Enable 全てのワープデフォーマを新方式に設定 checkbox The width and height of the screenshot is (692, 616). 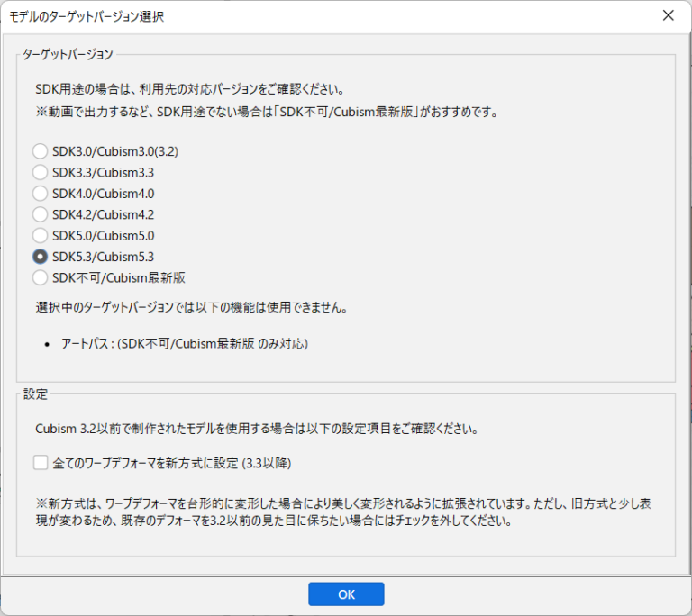pyautogui.click(x=41, y=463)
